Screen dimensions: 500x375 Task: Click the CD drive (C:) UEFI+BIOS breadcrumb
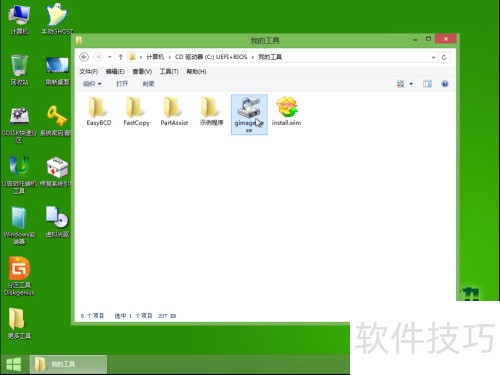(x=211, y=57)
